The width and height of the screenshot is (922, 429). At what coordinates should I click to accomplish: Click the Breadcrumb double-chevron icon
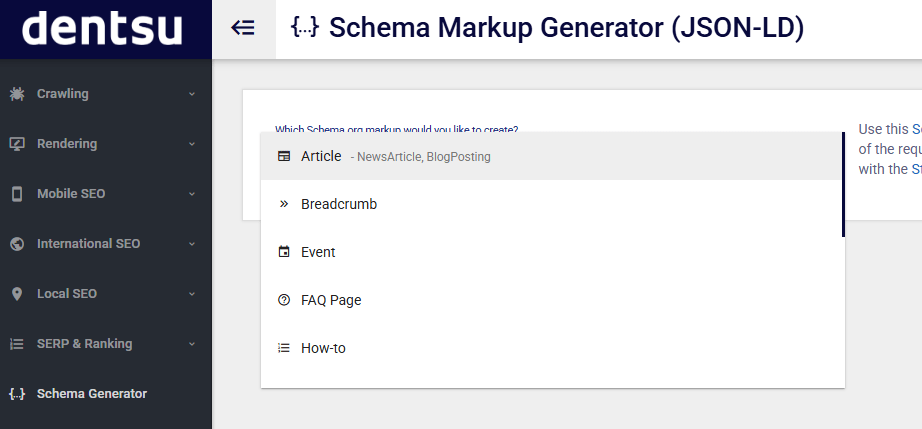284,204
